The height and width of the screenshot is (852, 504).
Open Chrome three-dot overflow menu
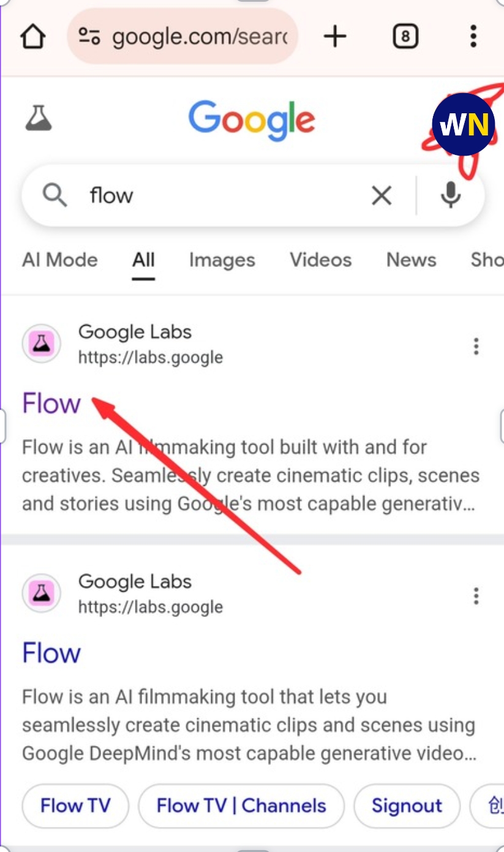coord(473,37)
